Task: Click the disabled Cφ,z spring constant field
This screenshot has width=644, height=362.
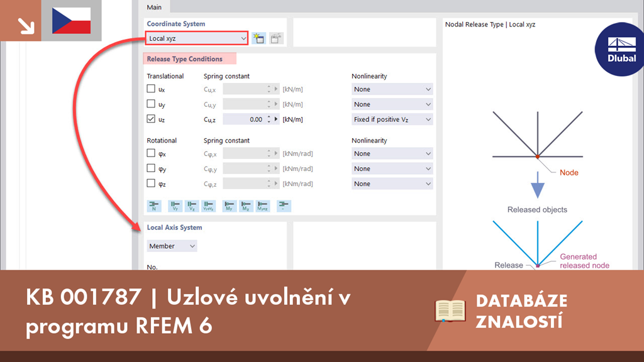Action: (x=244, y=184)
